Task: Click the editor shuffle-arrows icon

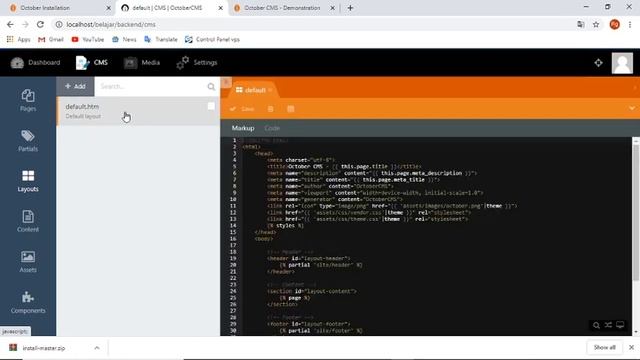Action: pyautogui.click(x=608, y=325)
